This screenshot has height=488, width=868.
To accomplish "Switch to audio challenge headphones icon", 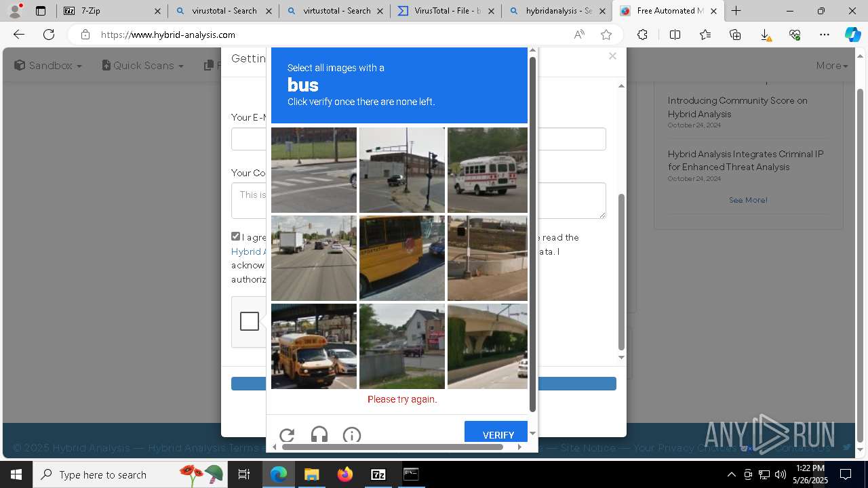I will click(319, 435).
